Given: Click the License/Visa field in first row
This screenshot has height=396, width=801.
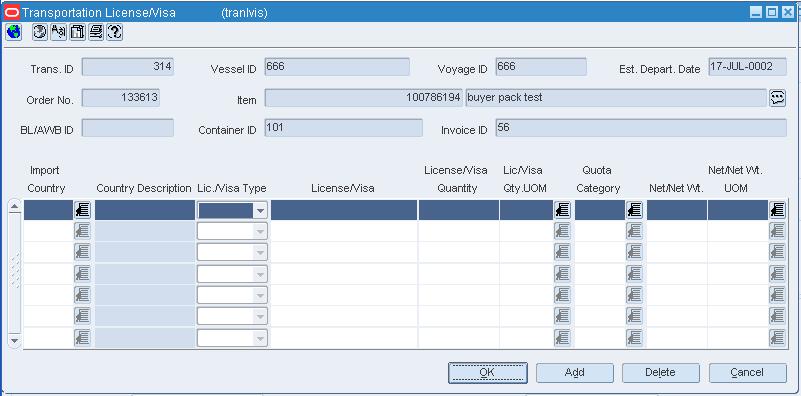Looking at the screenshot, I should click(344, 210).
